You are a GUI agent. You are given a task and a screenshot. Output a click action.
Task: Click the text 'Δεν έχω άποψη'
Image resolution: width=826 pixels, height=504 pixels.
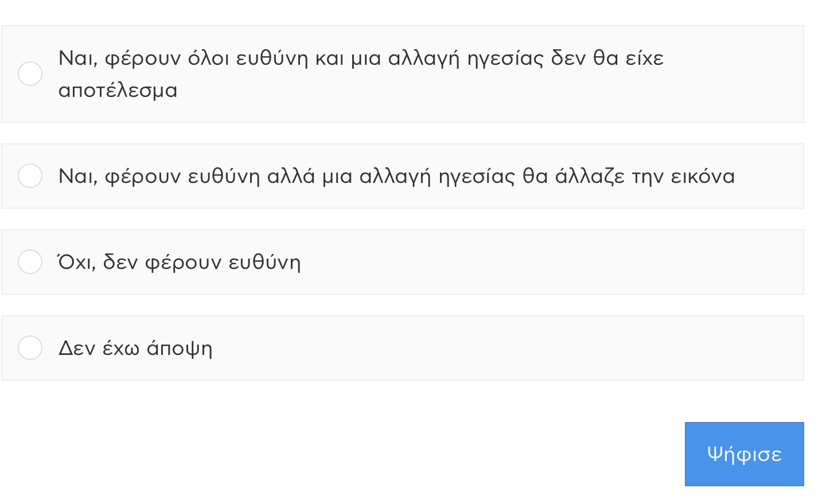point(135,348)
